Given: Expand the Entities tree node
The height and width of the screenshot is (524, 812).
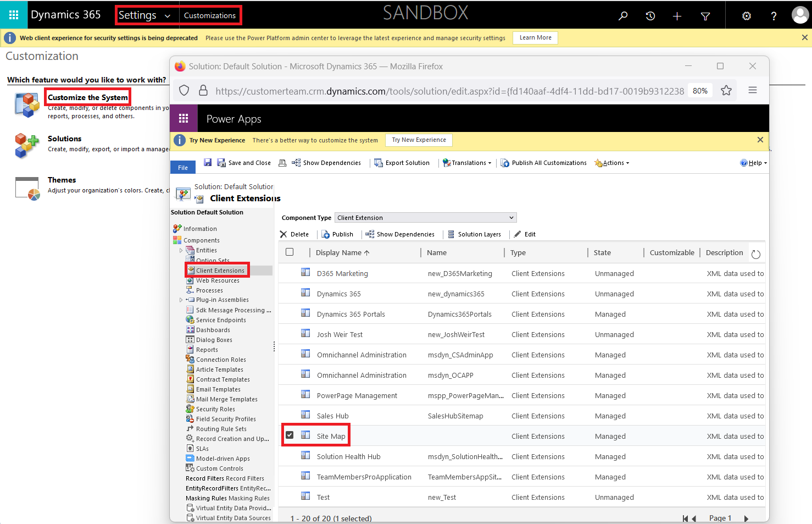Looking at the screenshot, I should pyautogui.click(x=181, y=251).
